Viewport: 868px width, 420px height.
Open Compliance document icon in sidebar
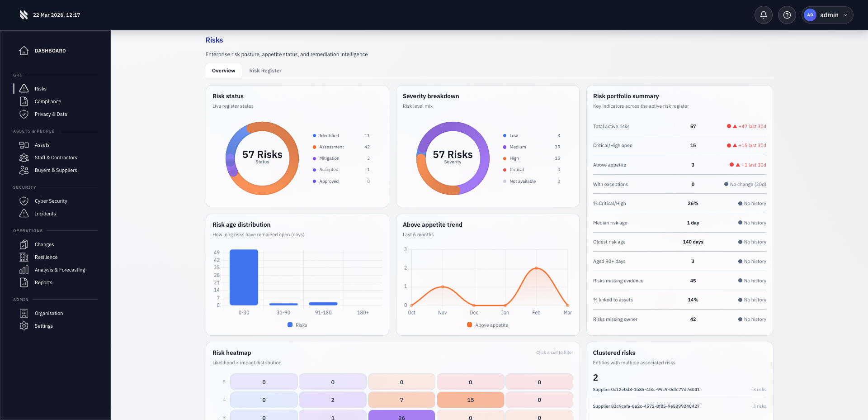tap(24, 101)
